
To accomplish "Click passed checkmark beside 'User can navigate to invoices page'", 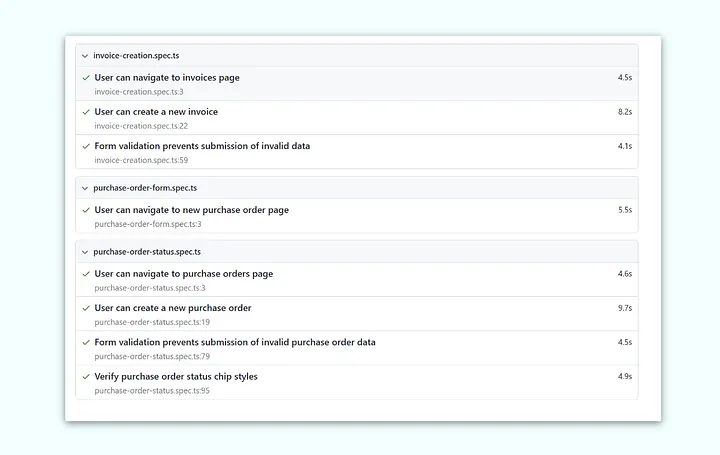I will [x=86, y=78].
